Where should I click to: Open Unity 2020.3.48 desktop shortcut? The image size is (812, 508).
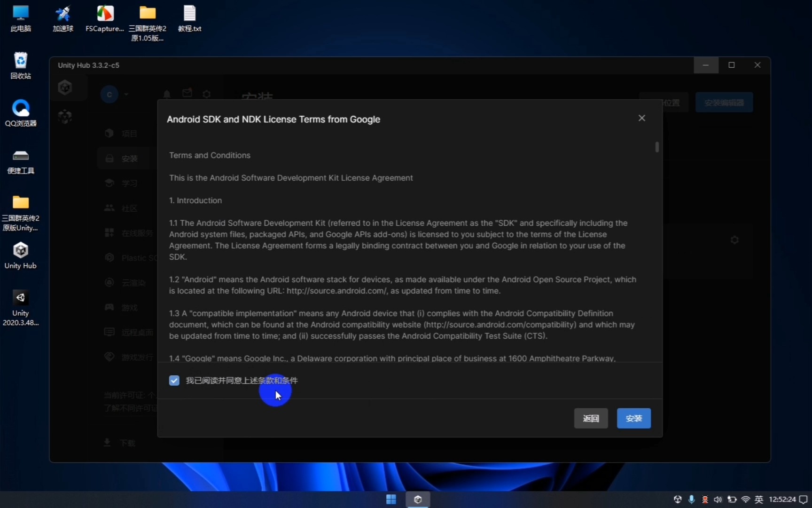[21, 308]
